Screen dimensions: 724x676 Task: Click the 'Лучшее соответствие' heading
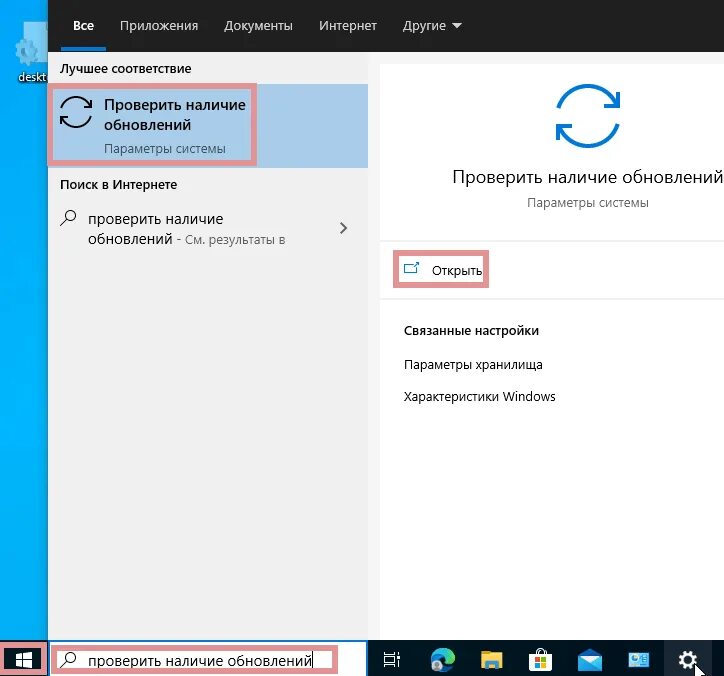[126, 69]
